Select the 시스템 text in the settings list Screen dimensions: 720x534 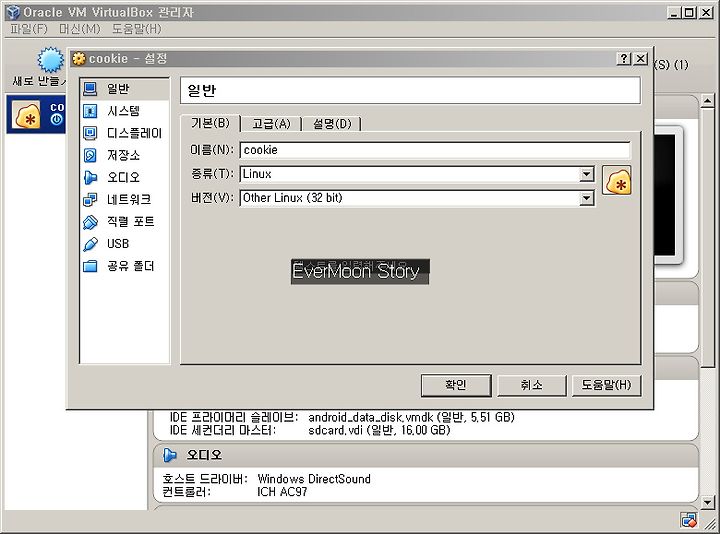(x=123, y=111)
